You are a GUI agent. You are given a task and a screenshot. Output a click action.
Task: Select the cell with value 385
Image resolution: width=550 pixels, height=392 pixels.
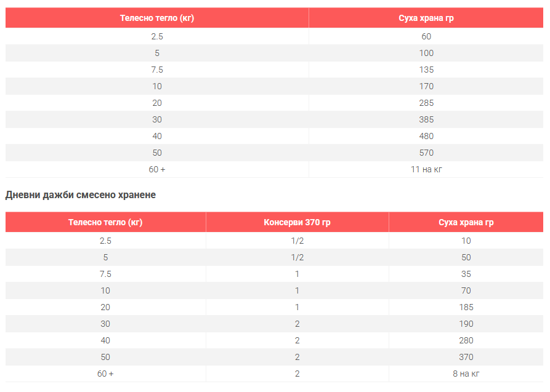coord(426,119)
